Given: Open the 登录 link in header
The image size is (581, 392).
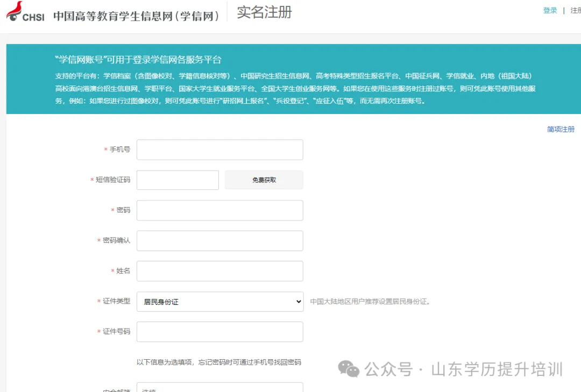Looking at the screenshot, I should click(550, 11).
